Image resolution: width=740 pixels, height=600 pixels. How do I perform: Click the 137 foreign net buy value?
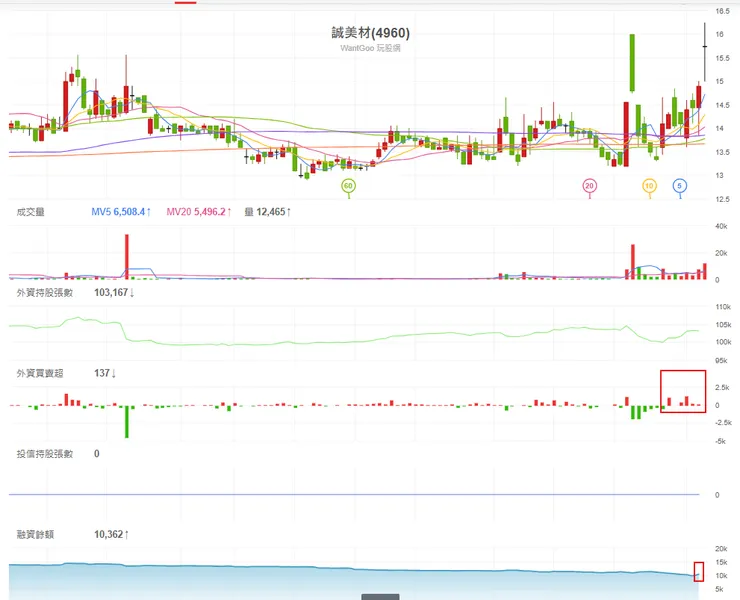pos(105,373)
